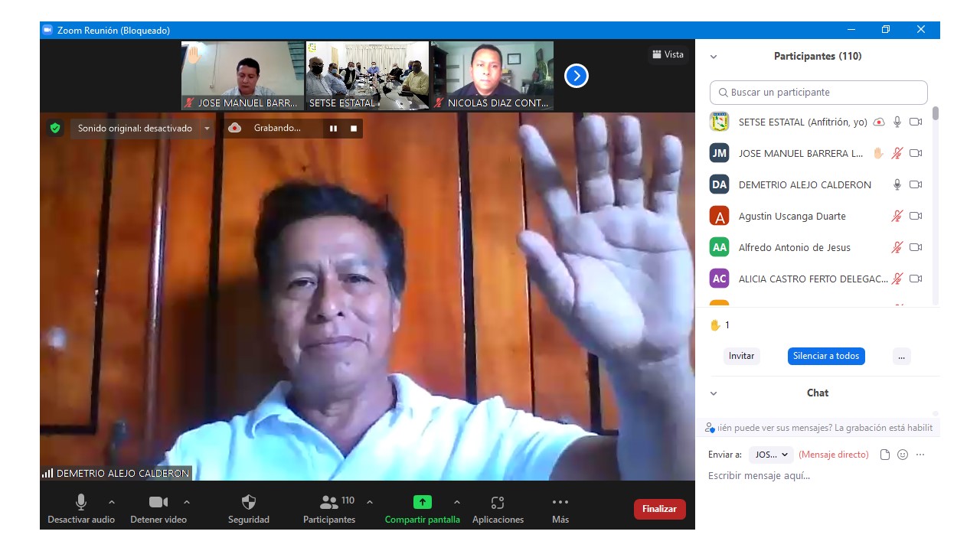980x551 pixels.
Task: Select JM avatar of Jose Manuel
Action: pos(719,153)
